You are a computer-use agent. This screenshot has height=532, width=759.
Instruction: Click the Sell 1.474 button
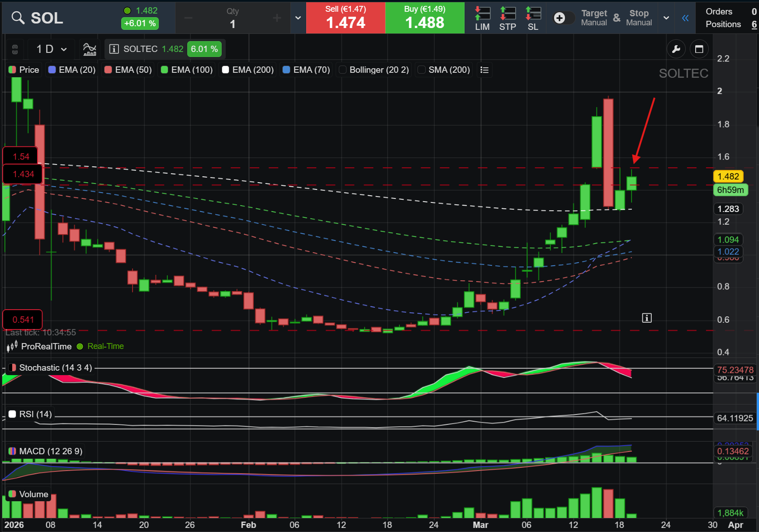[346, 18]
